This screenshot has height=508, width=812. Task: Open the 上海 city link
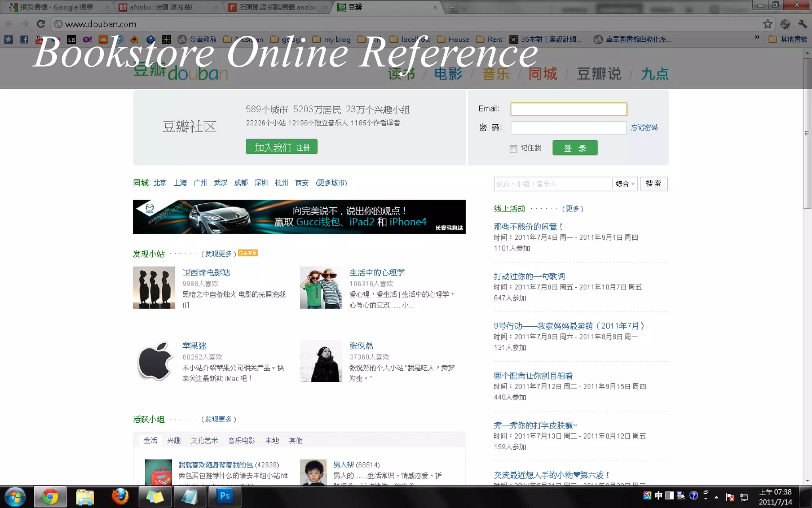point(180,183)
